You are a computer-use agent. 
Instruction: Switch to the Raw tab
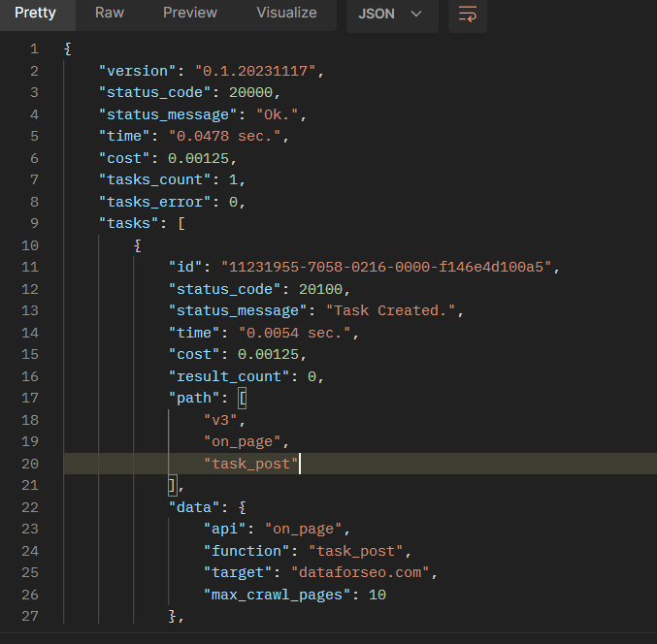pyautogui.click(x=109, y=14)
